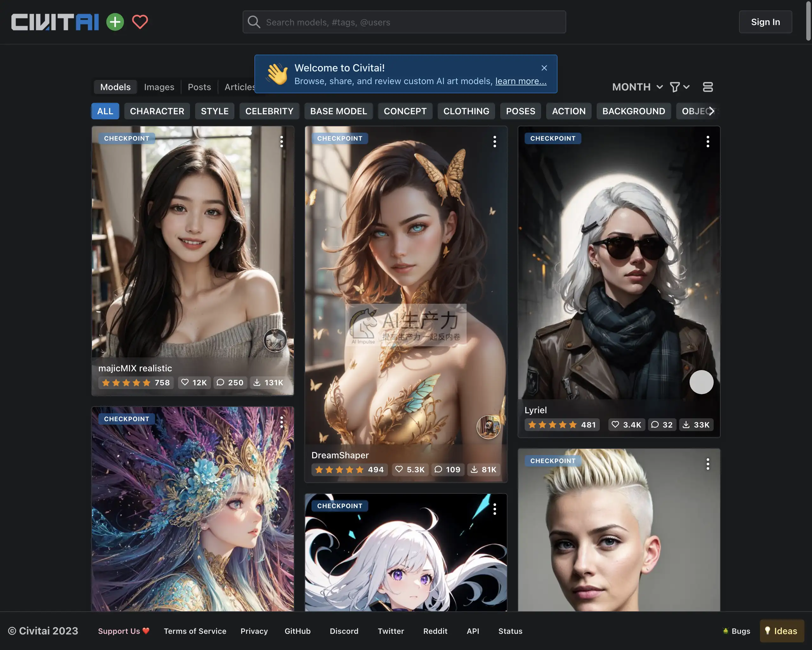Click Lyriel 32 comments icon

(662, 425)
